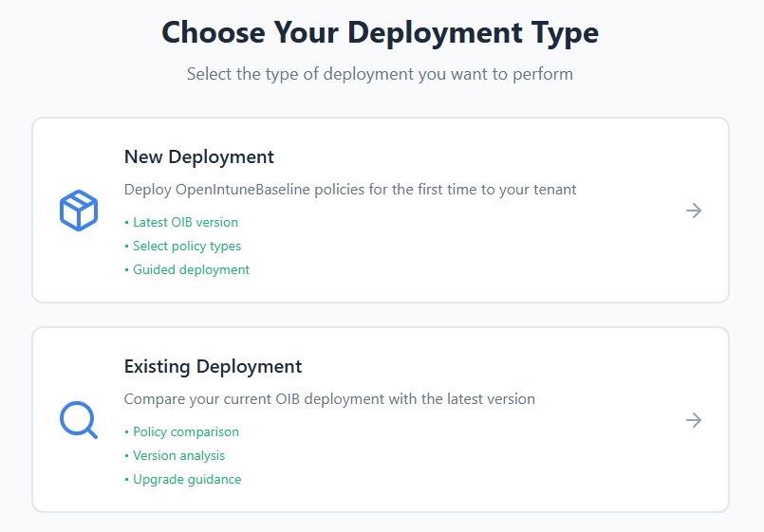
Task: Click the arrow on New Deployment card
Action: pyautogui.click(x=694, y=211)
